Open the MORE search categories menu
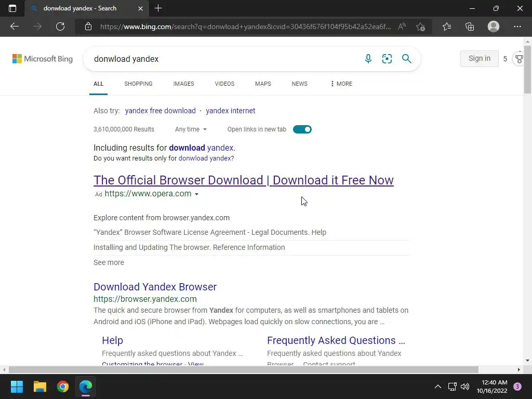Screen dimensions: 532x399 click(341, 84)
